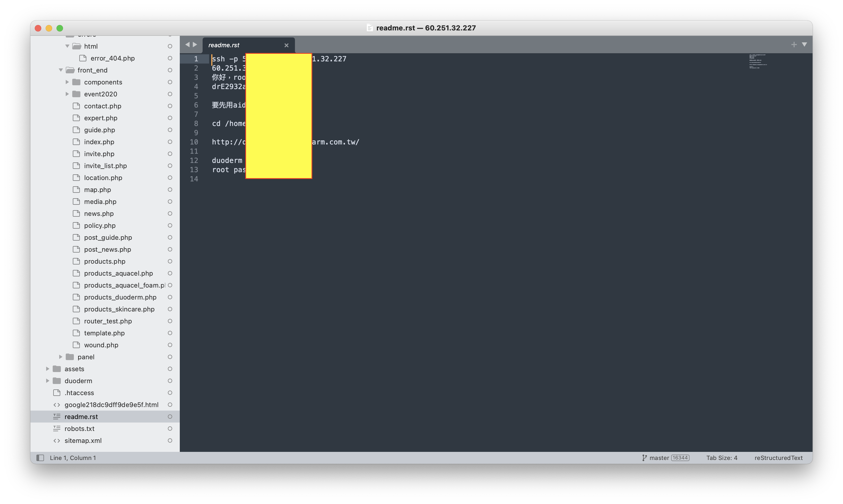This screenshot has width=843, height=504.
Task: Click status circle next to duoderm folder
Action: point(170,380)
